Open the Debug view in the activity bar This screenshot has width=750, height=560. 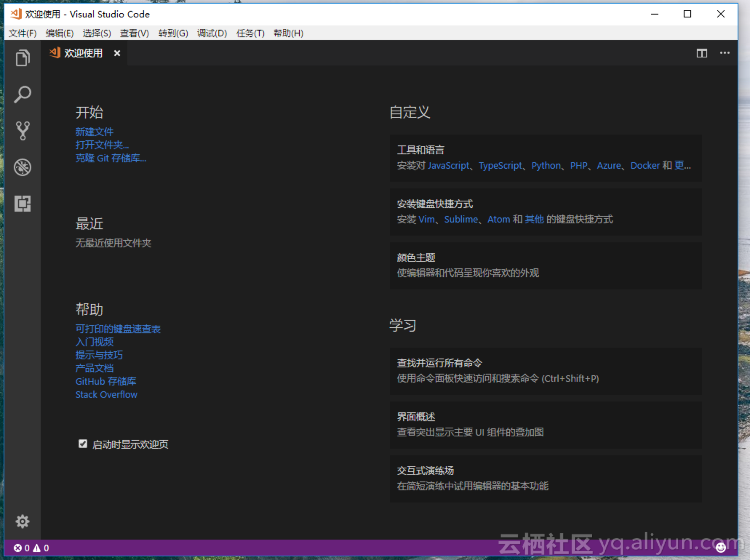pos(23,167)
